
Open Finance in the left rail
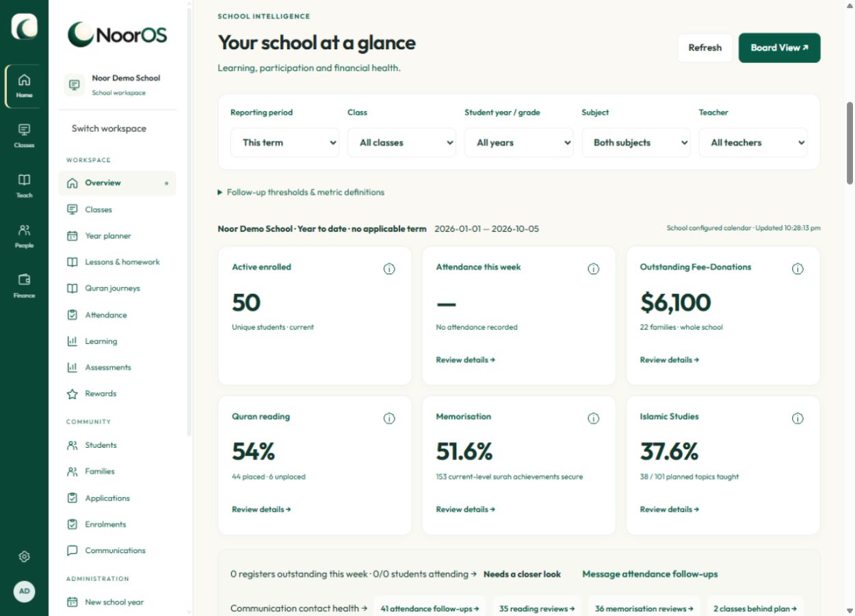[24, 286]
